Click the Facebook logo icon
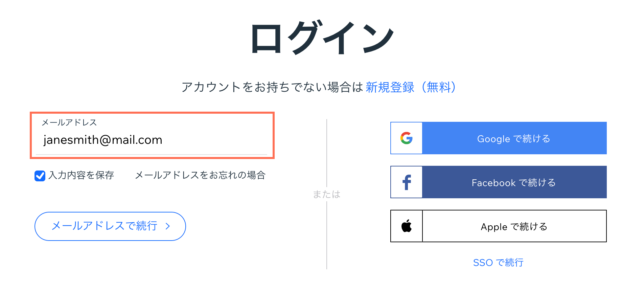 click(x=407, y=182)
